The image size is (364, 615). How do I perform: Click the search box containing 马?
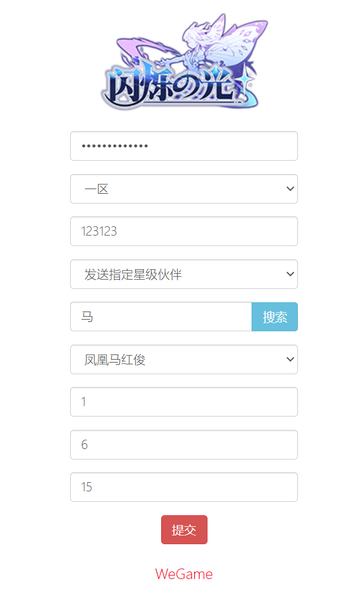tap(161, 316)
